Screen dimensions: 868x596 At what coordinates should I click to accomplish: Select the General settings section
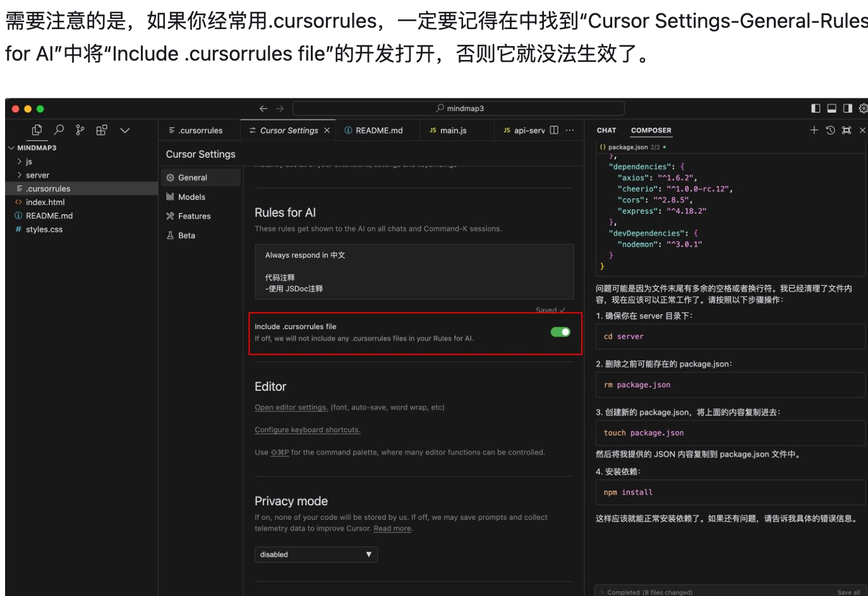[200, 177]
